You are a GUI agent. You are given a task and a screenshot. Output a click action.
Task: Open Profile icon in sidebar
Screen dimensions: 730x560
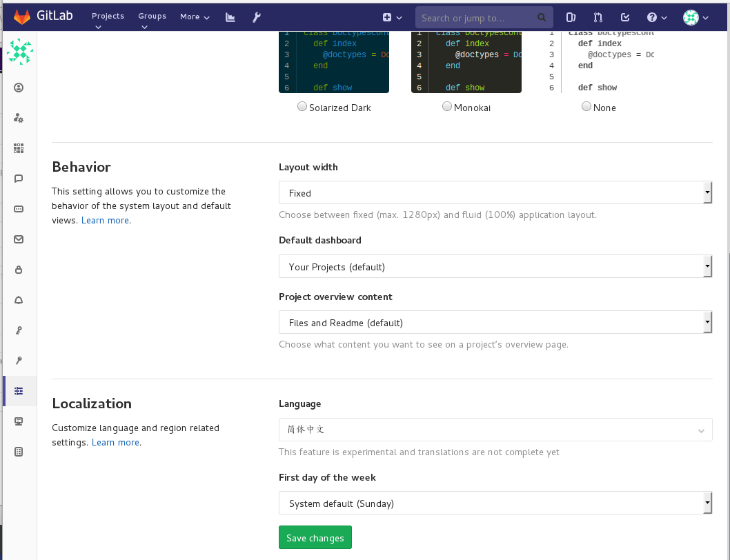pyautogui.click(x=19, y=88)
